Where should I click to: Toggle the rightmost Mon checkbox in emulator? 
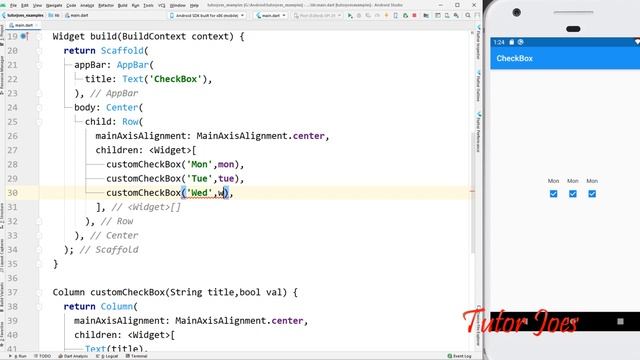pos(592,194)
